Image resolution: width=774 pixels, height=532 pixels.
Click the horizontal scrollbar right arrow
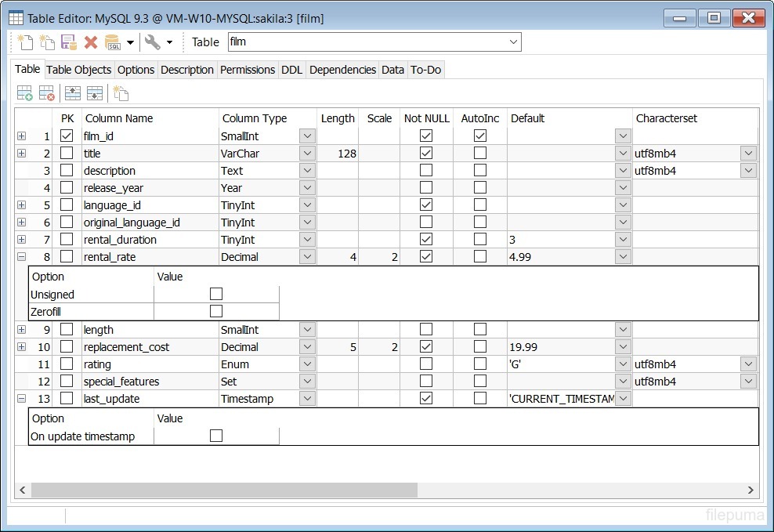[750, 490]
